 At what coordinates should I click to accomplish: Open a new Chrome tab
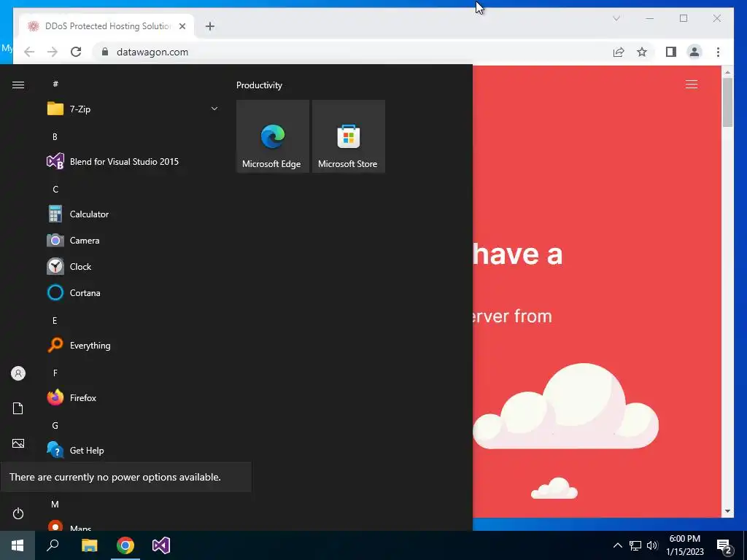click(x=210, y=26)
